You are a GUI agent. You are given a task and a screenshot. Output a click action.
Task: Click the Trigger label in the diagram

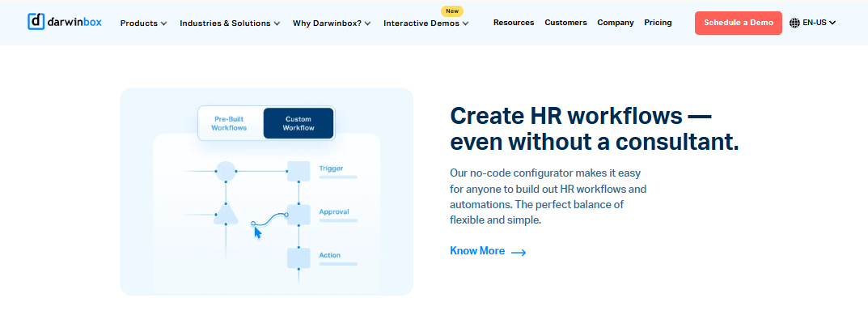(331, 169)
